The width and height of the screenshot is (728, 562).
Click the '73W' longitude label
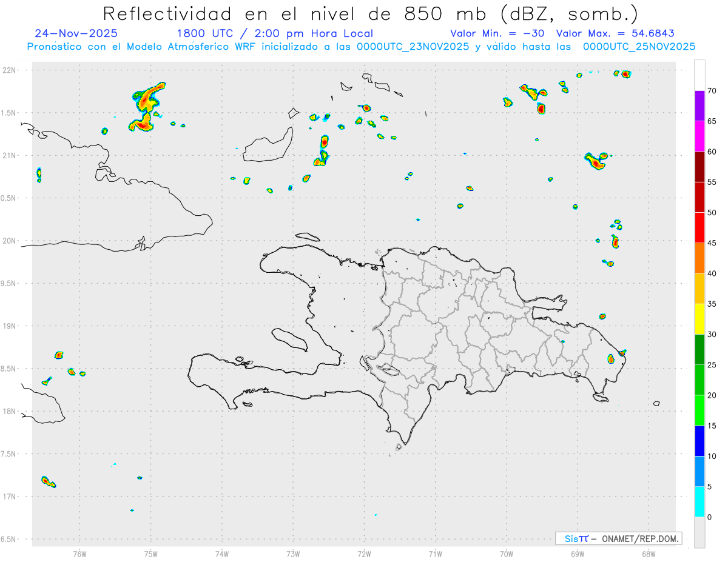click(x=293, y=554)
